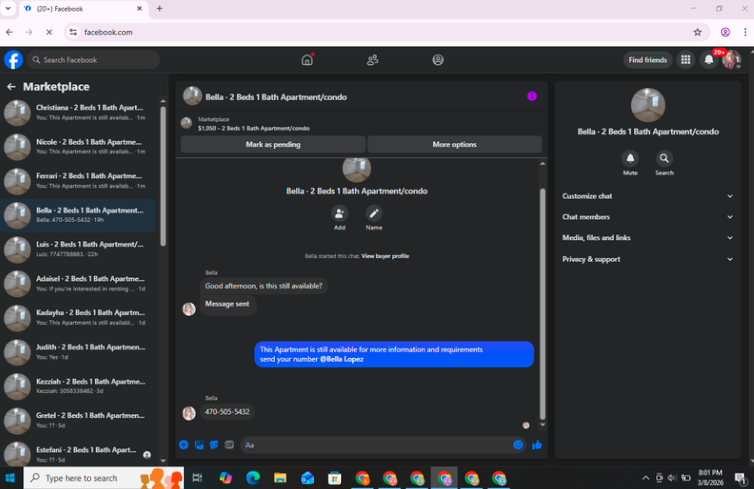The height and width of the screenshot is (489, 754).
Task: Open the notifications bell
Action: point(709,60)
